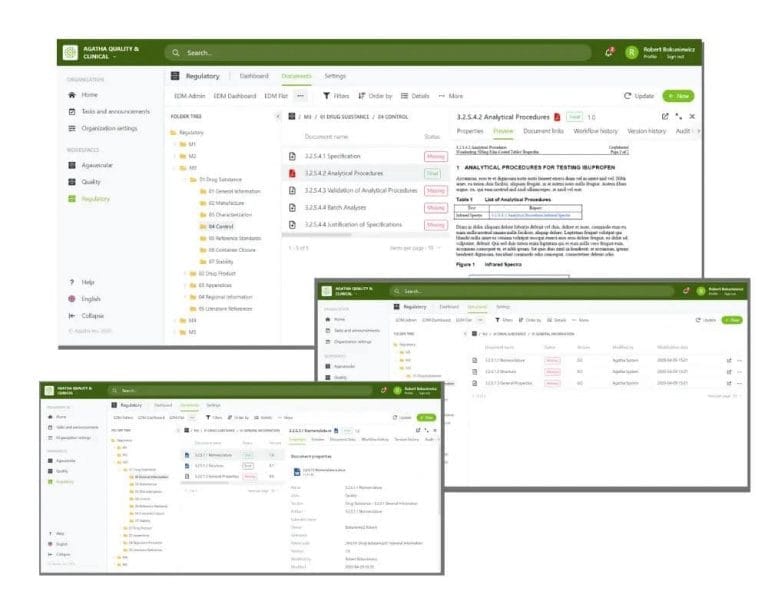Screen dimensions: 768x614
Task: Click the horizontal scrollbar under the top document list
Action: 316,235
